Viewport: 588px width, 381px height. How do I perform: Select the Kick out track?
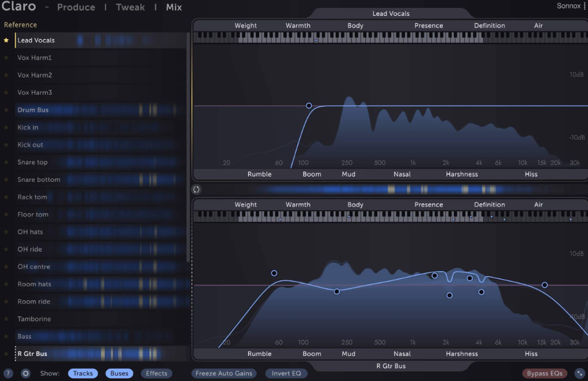pos(101,145)
